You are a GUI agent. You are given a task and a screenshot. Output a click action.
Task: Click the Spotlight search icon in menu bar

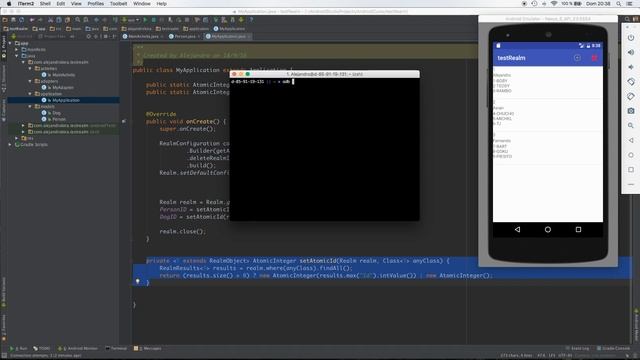coord(619,4)
